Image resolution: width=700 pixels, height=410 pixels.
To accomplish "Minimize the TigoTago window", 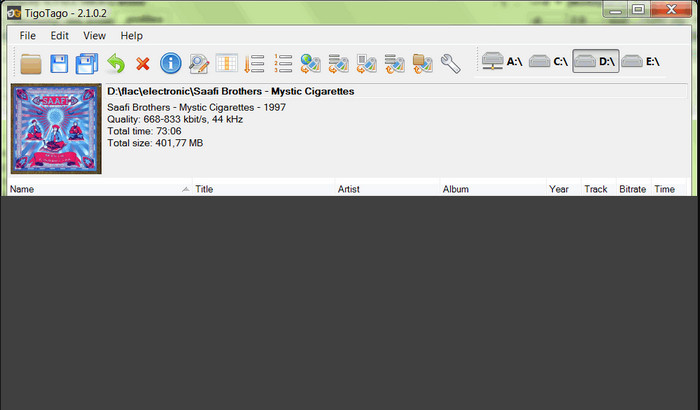I will [x=615, y=10].
